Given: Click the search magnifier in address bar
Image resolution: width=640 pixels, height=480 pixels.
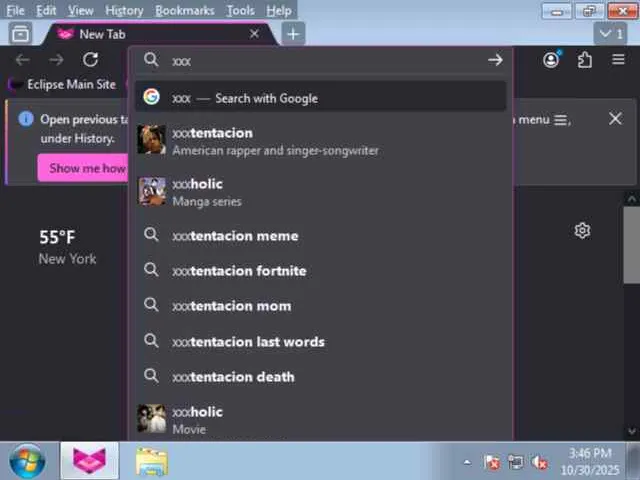Looking at the screenshot, I should [151, 60].
